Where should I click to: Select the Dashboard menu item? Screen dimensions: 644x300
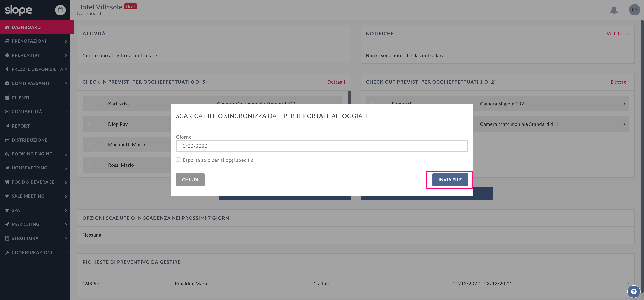(x=37, y=27)
